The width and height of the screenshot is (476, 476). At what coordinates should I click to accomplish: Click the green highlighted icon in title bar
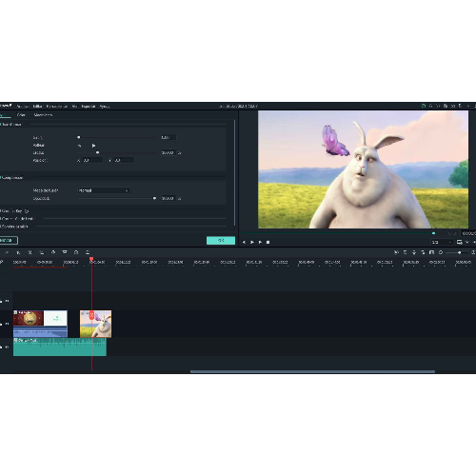[423, 106]
